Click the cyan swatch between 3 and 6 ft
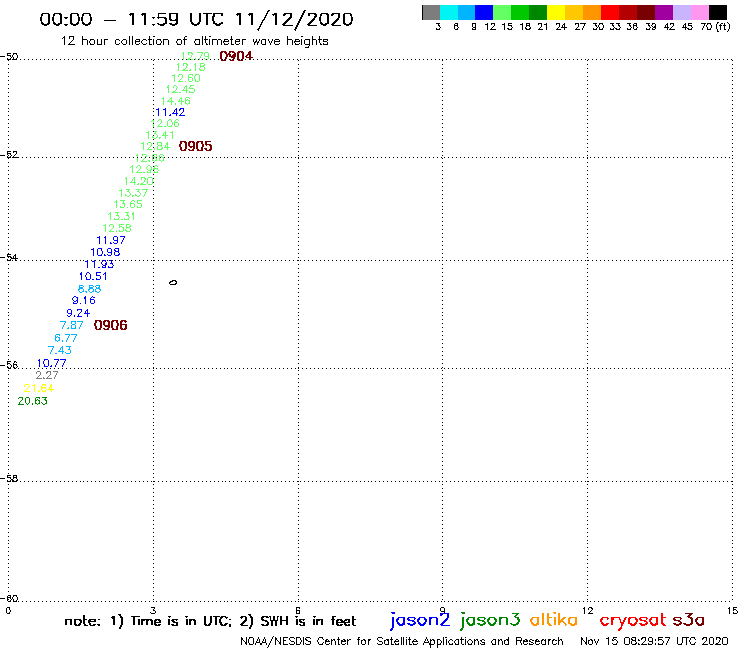 pos(449,13)
